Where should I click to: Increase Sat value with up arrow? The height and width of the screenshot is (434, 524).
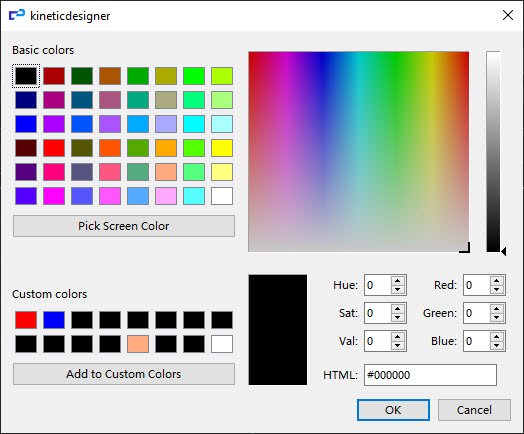click(397, 309)
